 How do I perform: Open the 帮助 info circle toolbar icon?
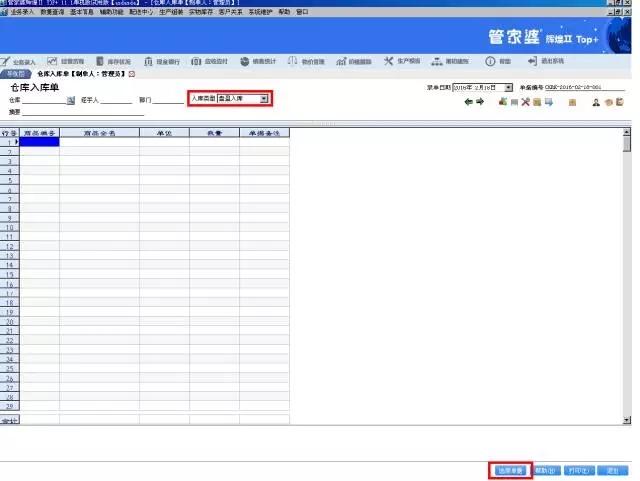point(498,61)
